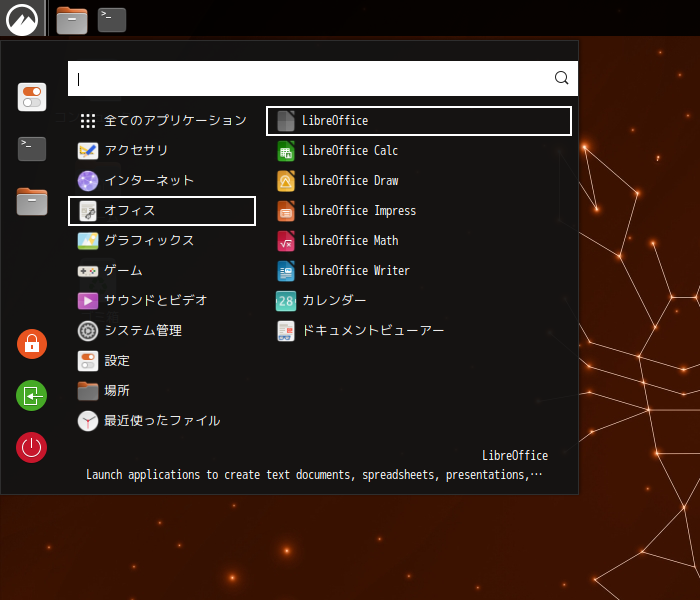
Task: Launch terminal from menu sidebar
Action: coord(32,149)
